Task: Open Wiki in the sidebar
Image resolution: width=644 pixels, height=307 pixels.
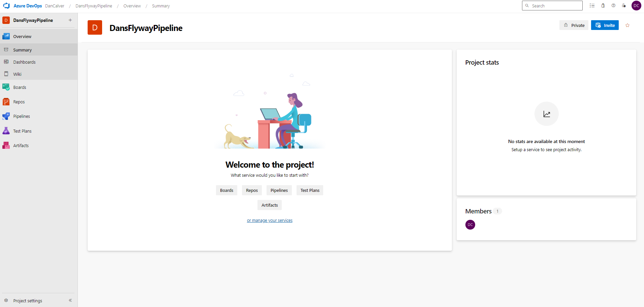Action: click(39, 74)
